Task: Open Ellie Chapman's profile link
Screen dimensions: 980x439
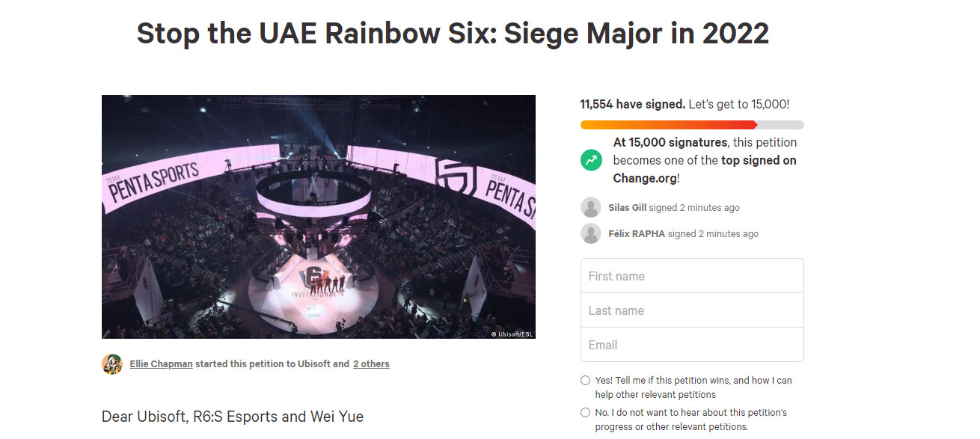Action: click(161, 364)
